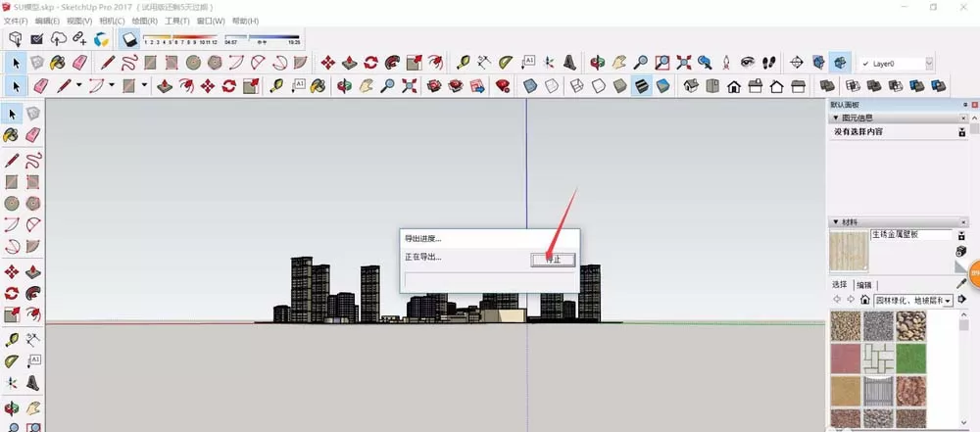Switch to the 编辑 materials tab
980x432 pixels.
coord(863,284)
